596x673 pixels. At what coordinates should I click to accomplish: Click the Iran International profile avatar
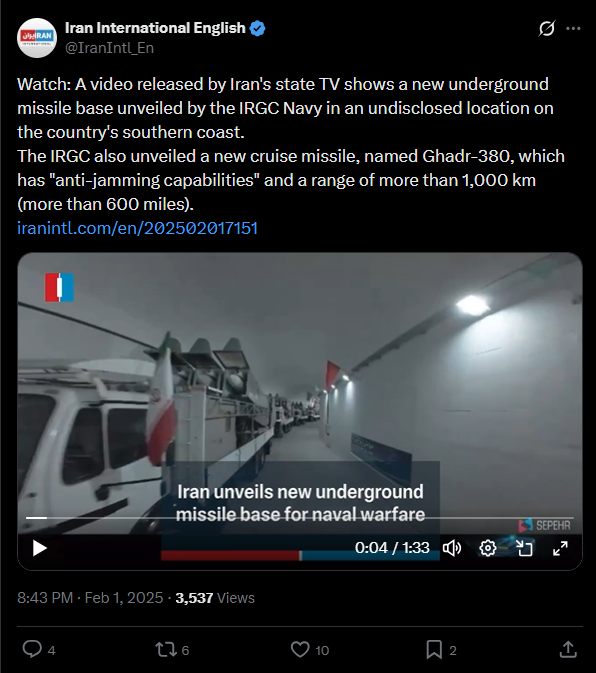point(37,38)
